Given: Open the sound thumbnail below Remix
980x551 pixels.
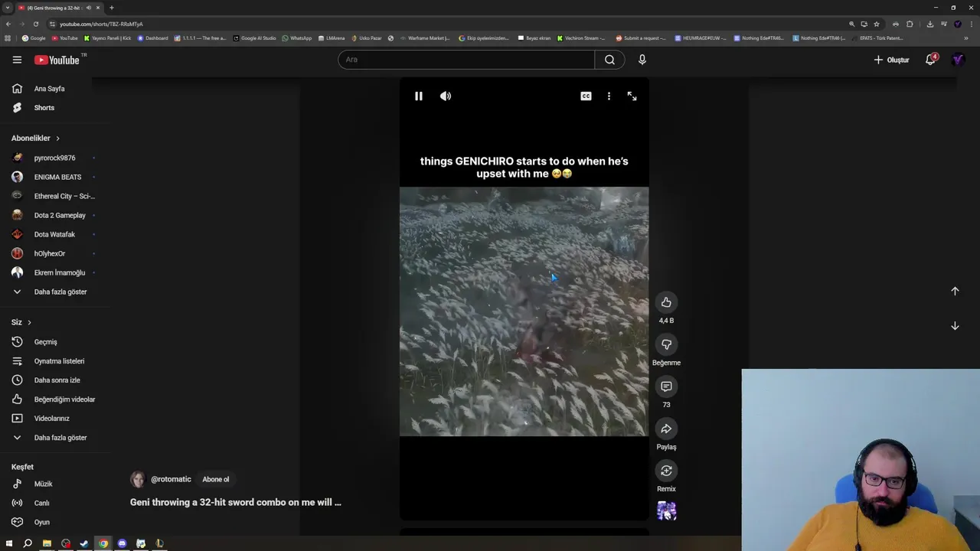Looking at the screenshot, I should pos(666,510).
